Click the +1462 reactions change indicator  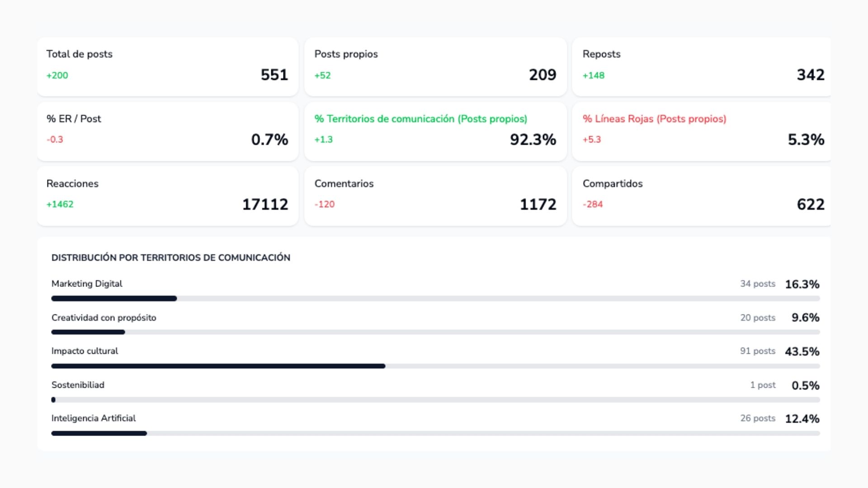(60, 204)
